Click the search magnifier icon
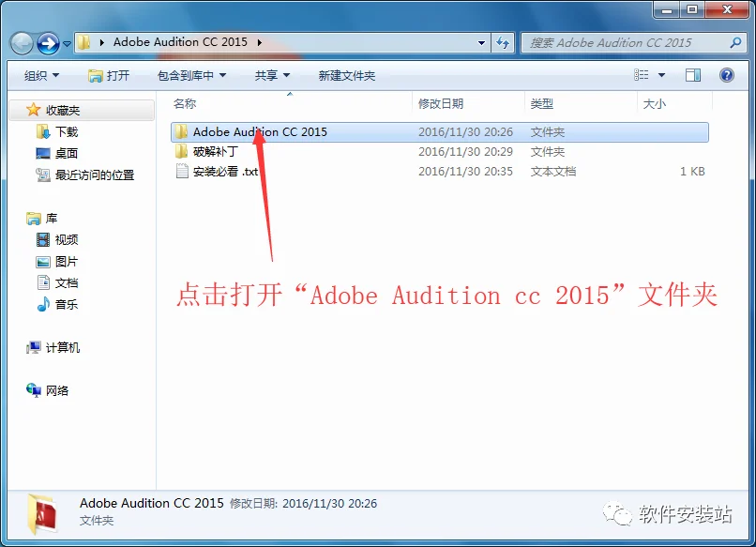Screen dimensions: 756x547 735,43
